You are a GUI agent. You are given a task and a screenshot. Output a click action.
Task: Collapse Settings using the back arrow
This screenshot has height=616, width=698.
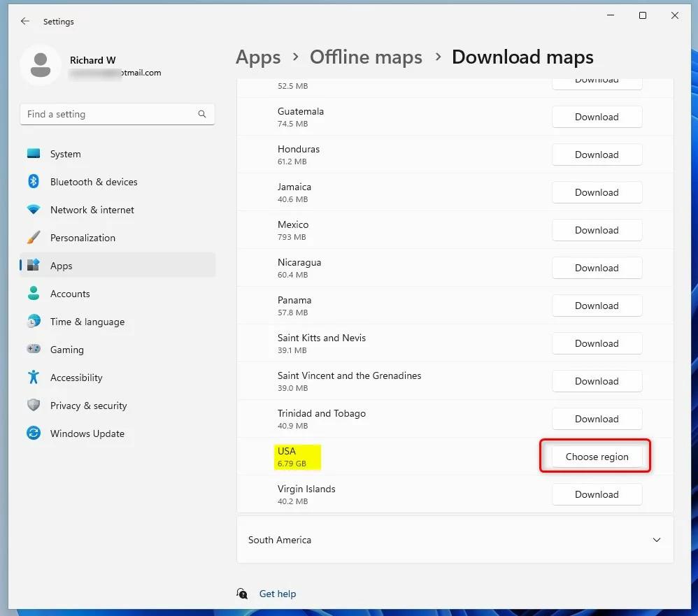(x=24, y=21)
